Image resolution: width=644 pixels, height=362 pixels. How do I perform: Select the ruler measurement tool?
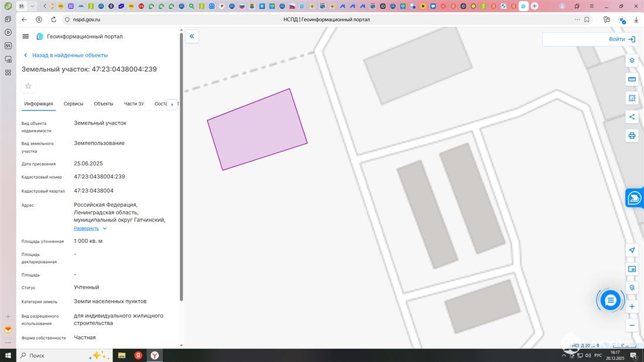click(632, 79)
